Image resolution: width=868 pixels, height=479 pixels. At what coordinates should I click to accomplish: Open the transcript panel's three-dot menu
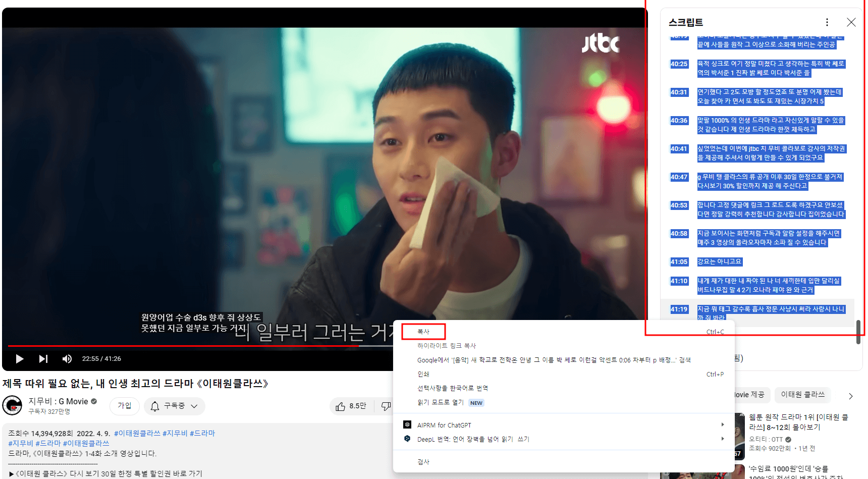[x=827, y=22]
